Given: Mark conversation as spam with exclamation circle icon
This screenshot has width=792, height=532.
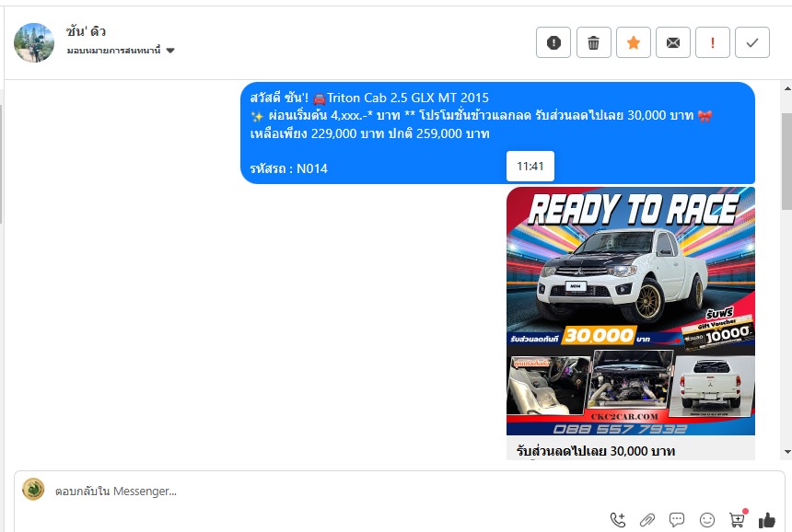Looking at the screenshot, I should 553,42.
